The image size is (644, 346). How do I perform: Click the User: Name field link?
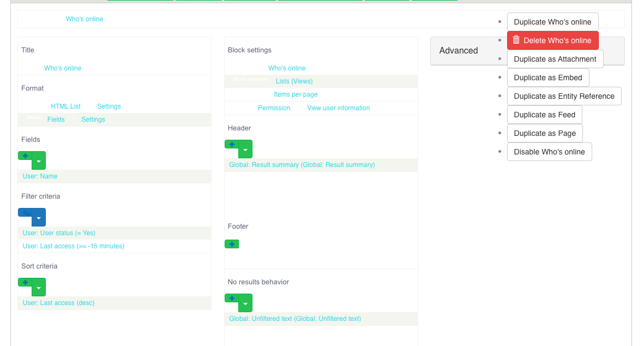coord(41,176)
